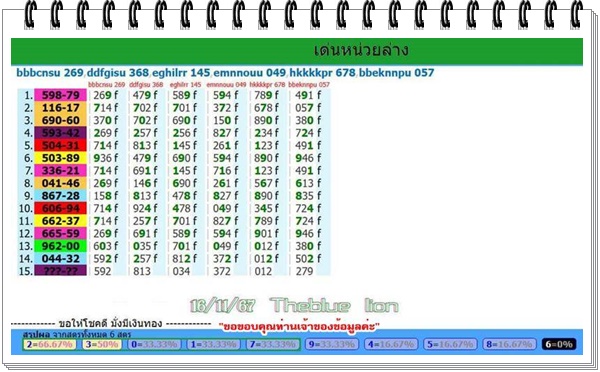Select the 9=33.33% summary badge

[332, 344]
